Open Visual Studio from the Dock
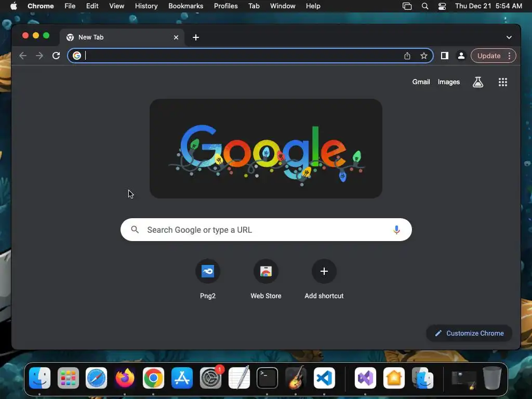Viewport: 532px width, 399px height. pos(365,378)
